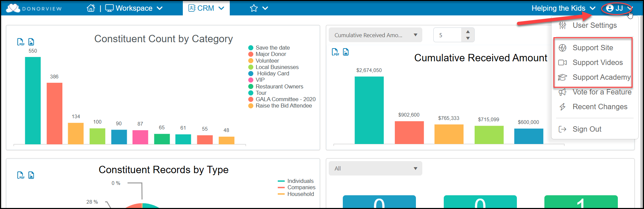Image resolution: width=644 pixels, height=209 pixels.
Task: Click the Workspace monitor icon
Action: (x=109, y=8)
